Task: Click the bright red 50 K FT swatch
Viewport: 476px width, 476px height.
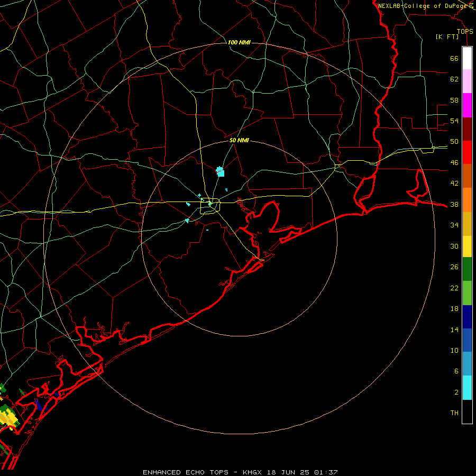Action: [467, 152]
